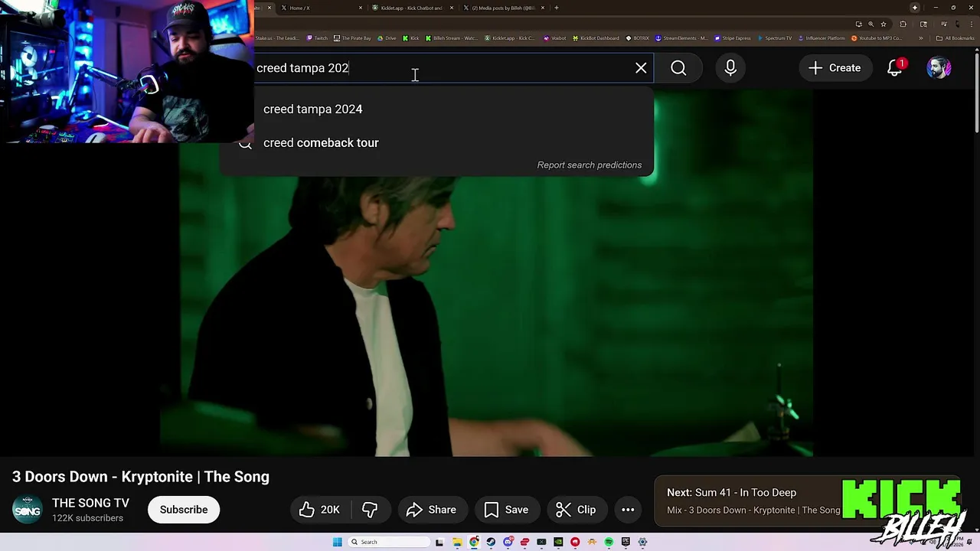Open YouTube notifications bell
Screen dimensions: 980x551
[895, 68]
